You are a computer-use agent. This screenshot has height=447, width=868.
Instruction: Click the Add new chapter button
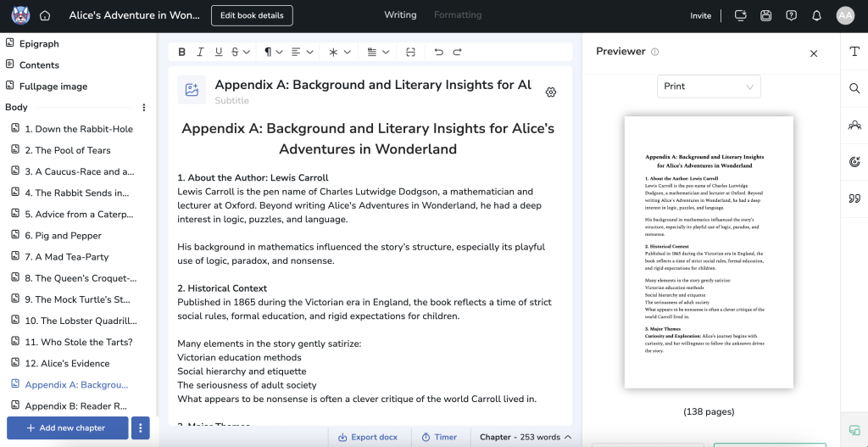pos(67,427)
